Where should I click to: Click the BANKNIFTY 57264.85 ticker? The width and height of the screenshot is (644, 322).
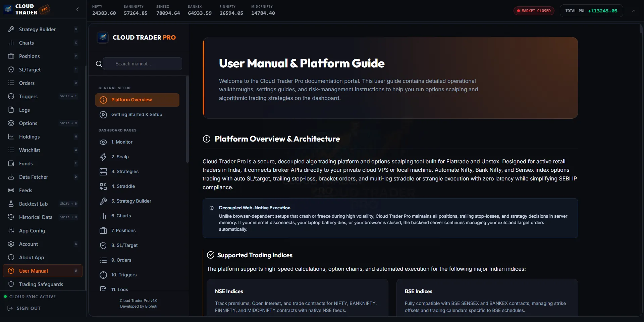click(x=136, y=10)
